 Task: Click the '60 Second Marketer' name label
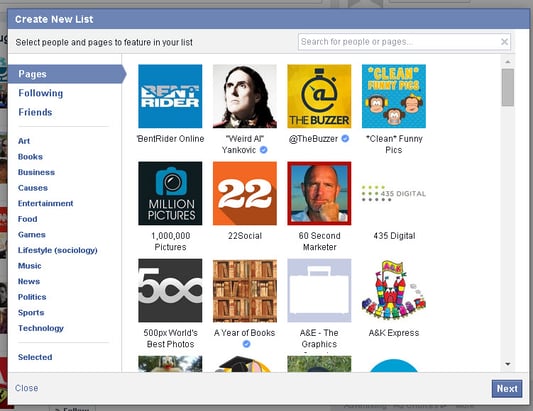319,241
